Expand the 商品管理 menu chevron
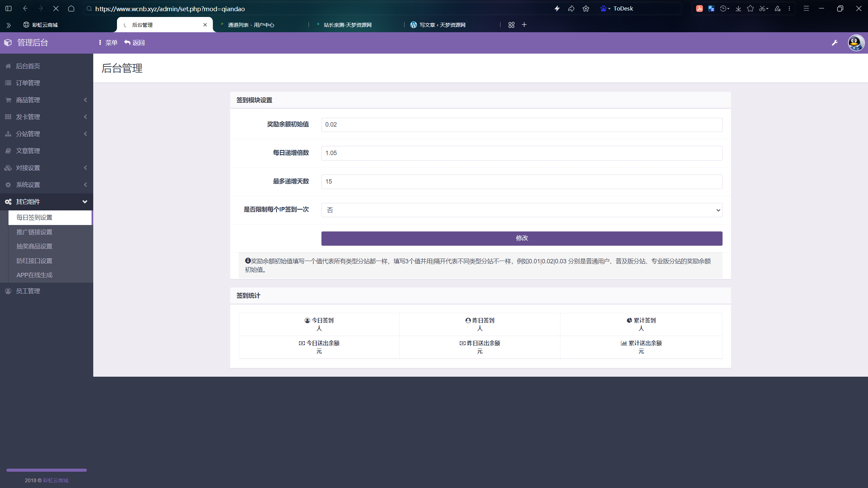 (x=85, y=100)
